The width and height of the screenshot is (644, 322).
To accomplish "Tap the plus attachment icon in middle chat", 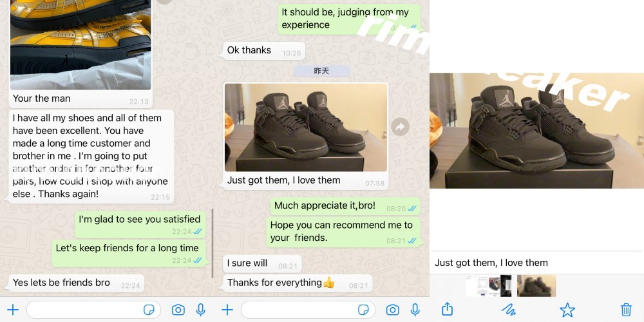I will [x=227, y=310].
